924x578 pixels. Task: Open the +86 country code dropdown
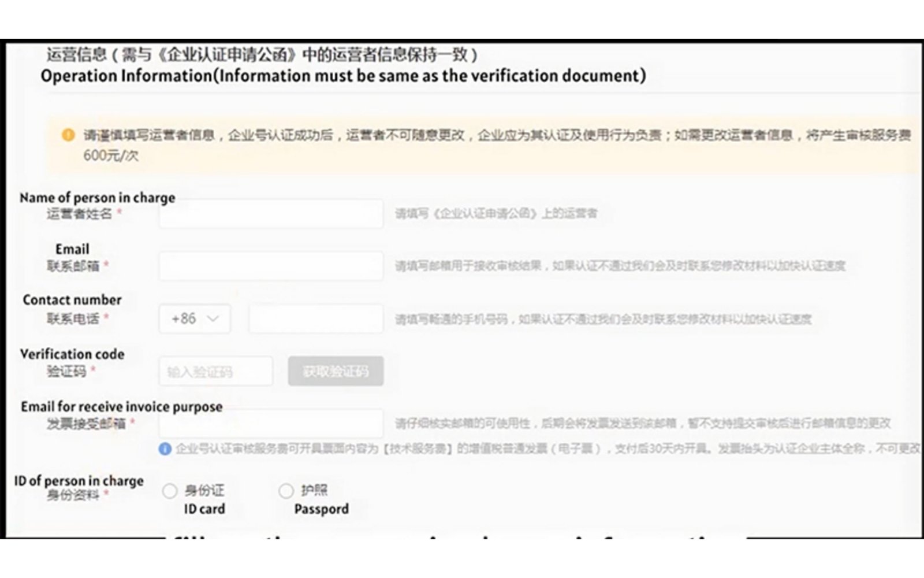click(x=195, y=318)
